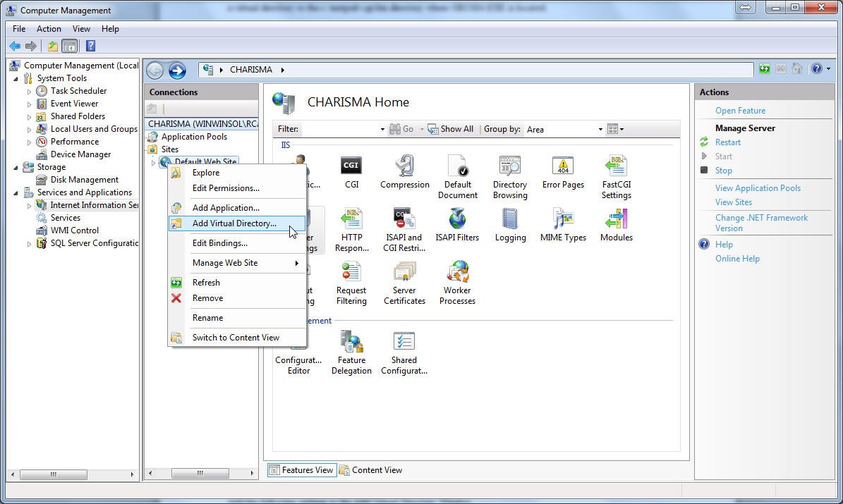Open the Feature Delegation icon
The width and height of the screenshot is (843, 504).
[351, 353]
